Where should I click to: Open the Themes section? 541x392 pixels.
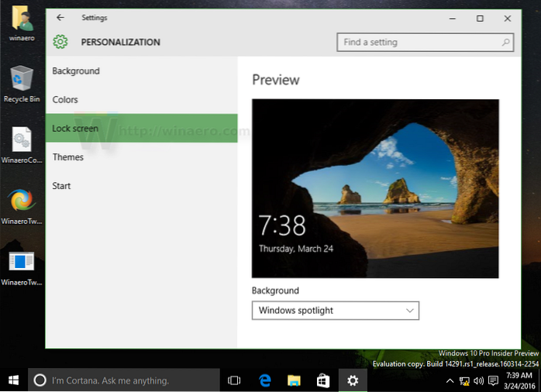tap(68, 157)
